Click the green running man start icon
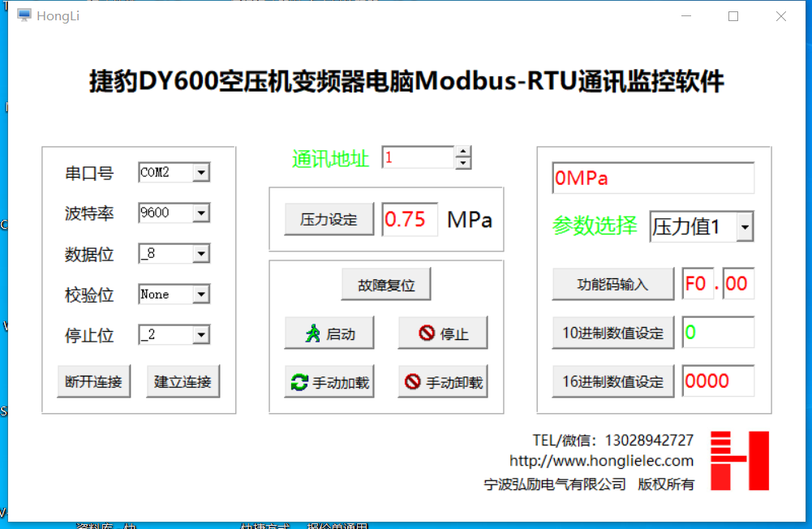 [x=312, y=333]
